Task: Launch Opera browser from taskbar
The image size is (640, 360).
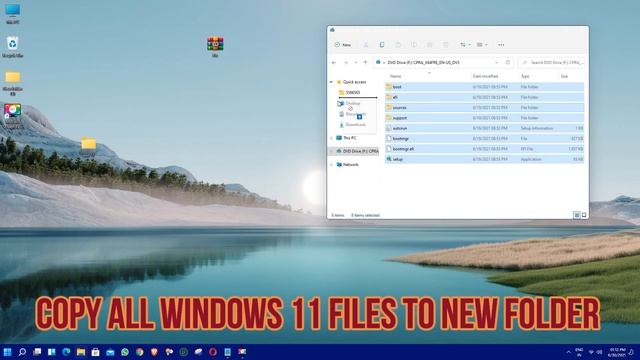Action: (213, 352)
